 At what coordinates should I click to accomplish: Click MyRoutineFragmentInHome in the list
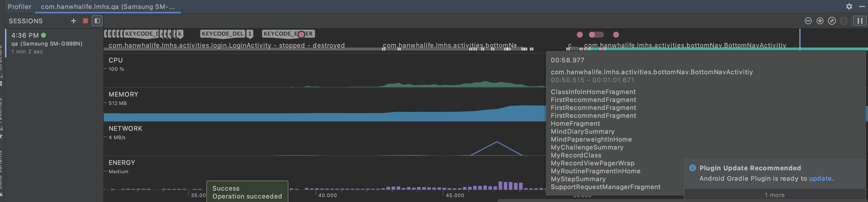pos(595,171)
